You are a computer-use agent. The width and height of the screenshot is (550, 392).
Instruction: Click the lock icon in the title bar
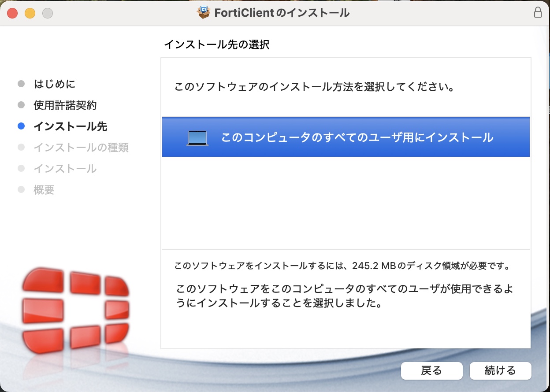[538, 13]
